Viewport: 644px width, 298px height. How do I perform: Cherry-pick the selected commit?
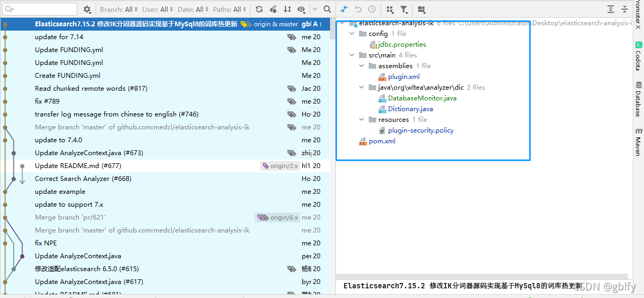(x=273, y=9)
